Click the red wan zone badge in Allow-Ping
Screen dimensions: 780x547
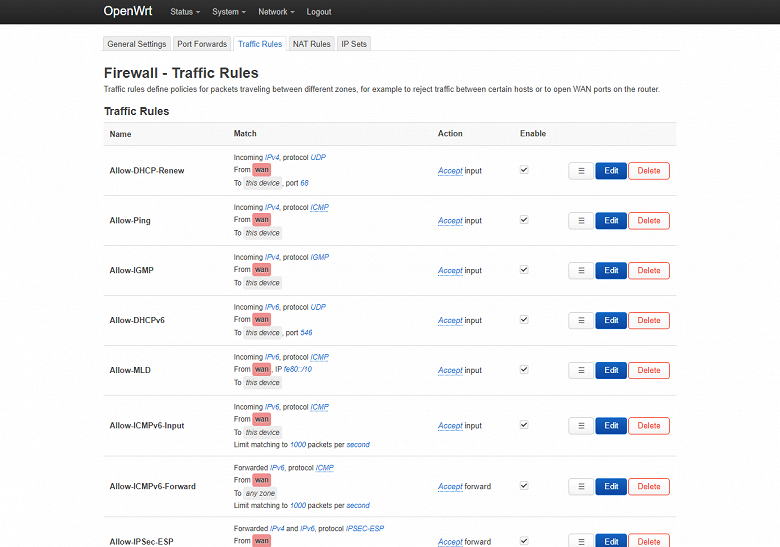pyautogui.click(x=262, y=220)
